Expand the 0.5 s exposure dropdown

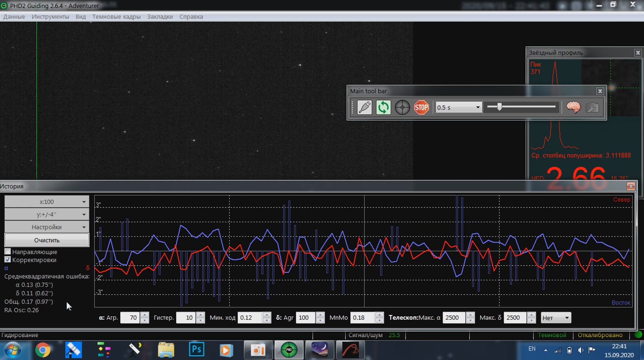[478, 107]
